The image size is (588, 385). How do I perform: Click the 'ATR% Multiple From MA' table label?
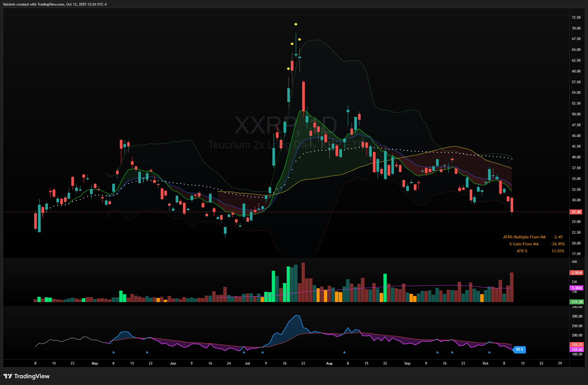click(x=524, y=237)
